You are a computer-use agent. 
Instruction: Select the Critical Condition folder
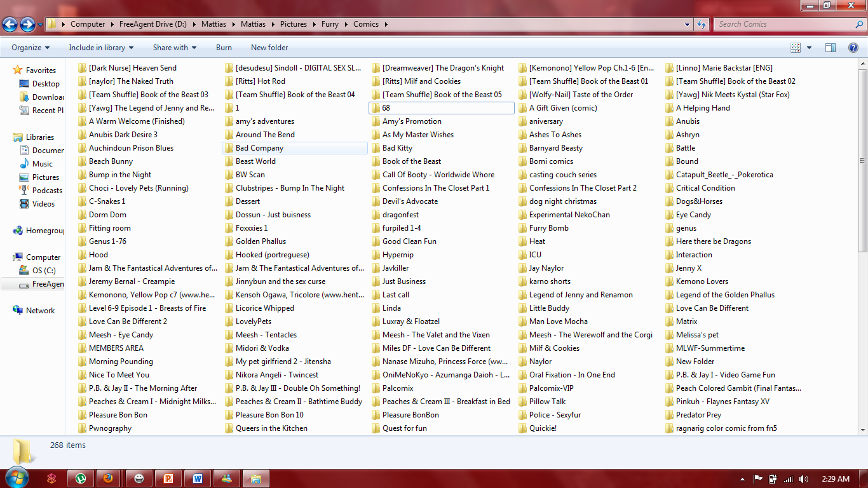pyautogui.click(x=705, y=188)
